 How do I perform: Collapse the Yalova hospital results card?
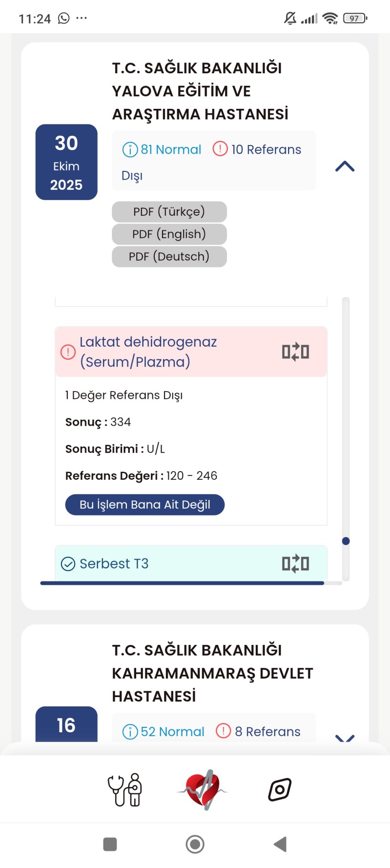[x=345, y=166]
